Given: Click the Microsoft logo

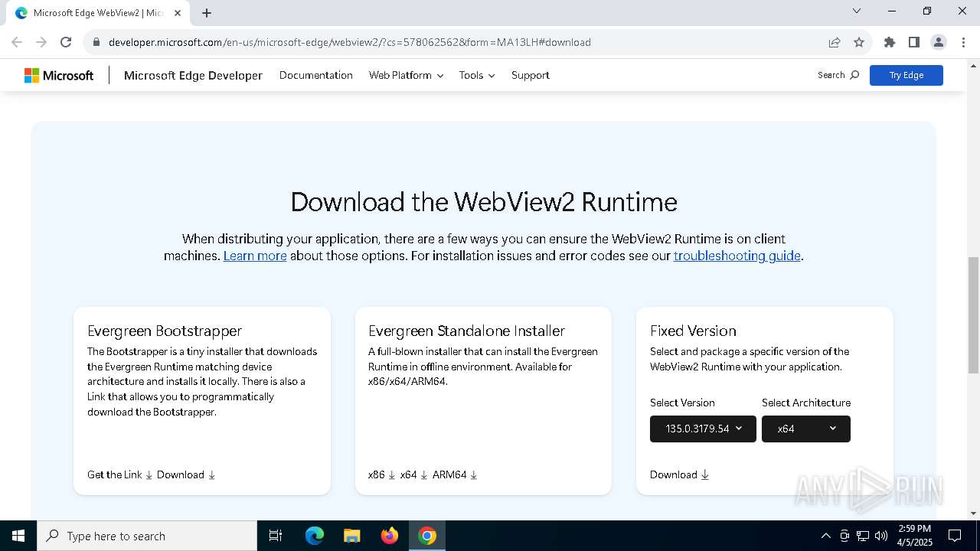Looking at the screenshot, I should [59, 75].
